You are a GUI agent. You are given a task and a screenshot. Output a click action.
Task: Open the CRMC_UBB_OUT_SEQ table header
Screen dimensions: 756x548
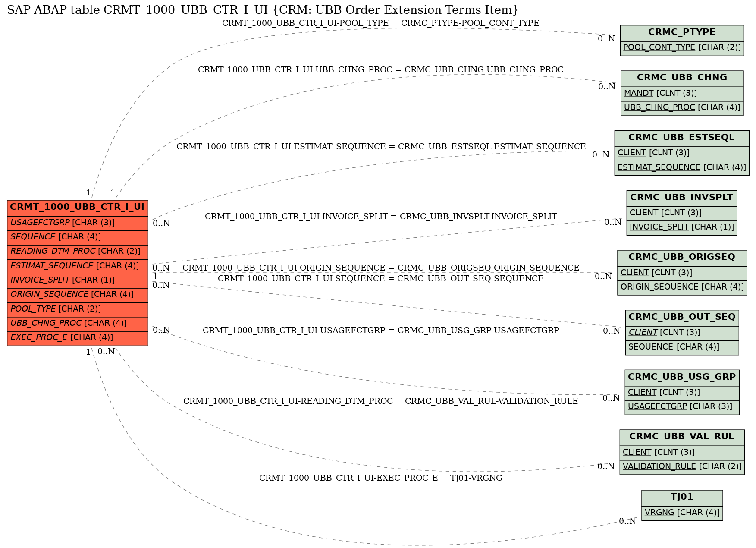(x=682, y=318)
